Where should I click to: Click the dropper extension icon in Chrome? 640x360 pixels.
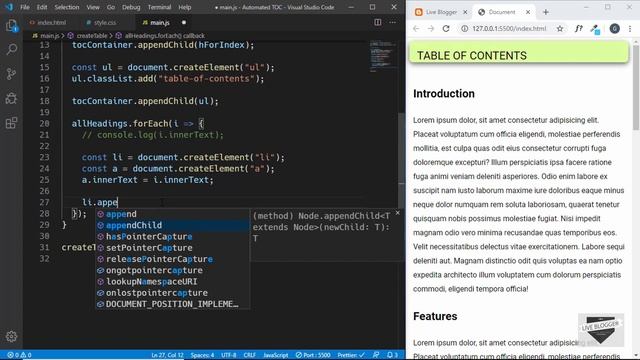point(595,29)
